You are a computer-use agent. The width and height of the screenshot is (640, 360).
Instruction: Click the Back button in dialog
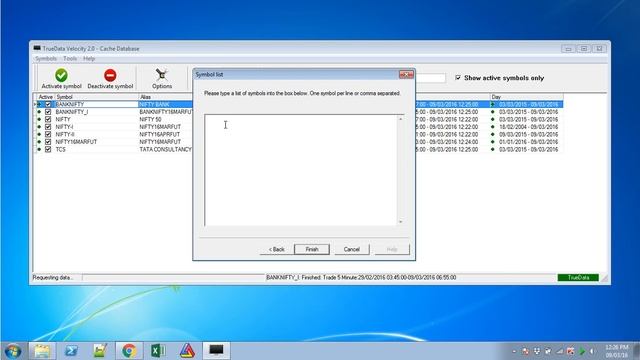click(277, 249)
